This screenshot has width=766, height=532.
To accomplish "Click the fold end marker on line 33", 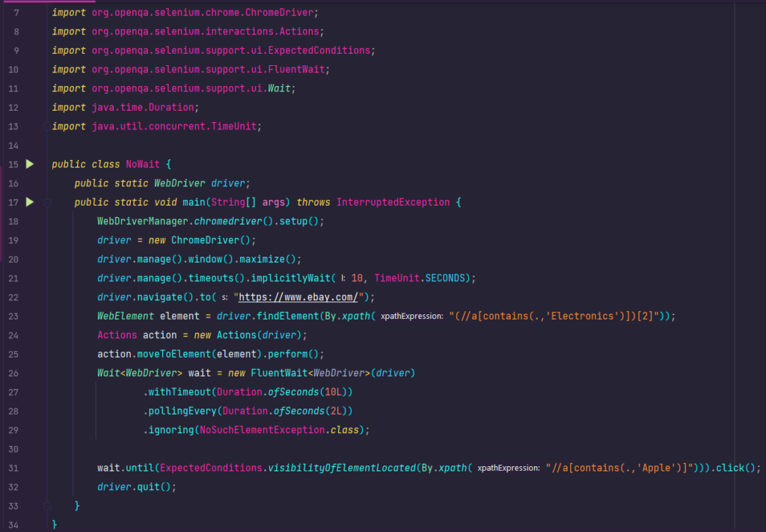I will tap(46, 506).
